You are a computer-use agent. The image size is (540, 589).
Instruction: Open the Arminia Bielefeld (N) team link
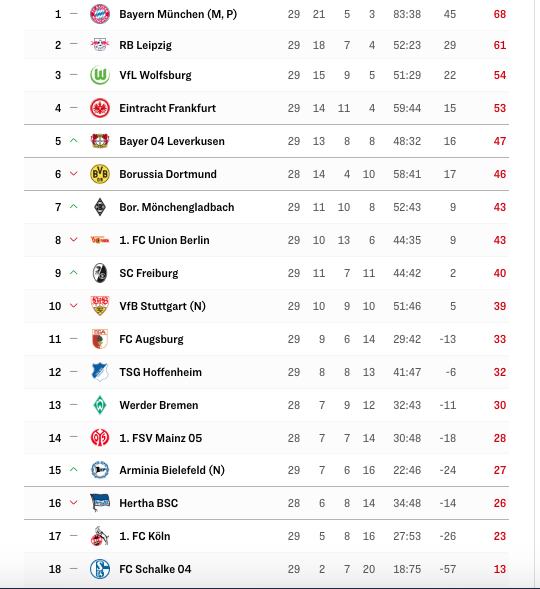(x=172, y=470)
